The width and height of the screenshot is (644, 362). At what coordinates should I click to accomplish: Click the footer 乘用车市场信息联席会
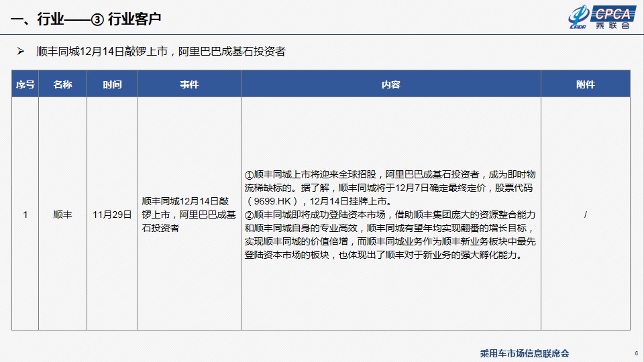[x=525, y=353]
